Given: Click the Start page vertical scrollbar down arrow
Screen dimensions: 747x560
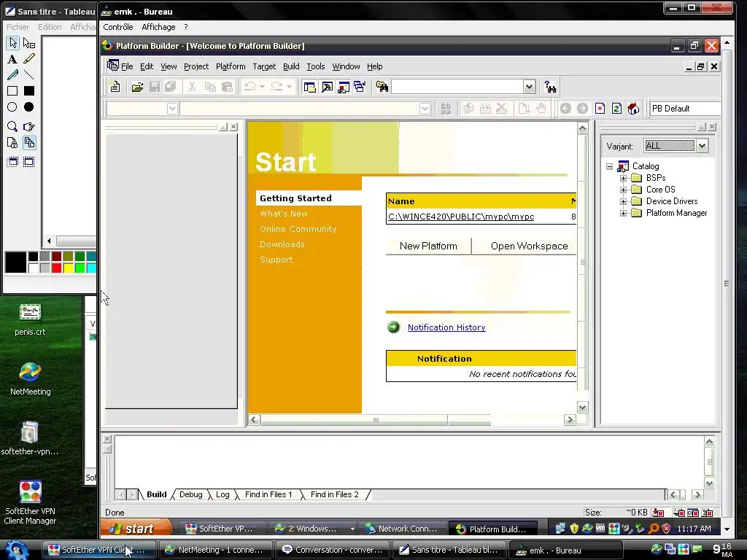Looking at the screenshot, I should 583,407.
